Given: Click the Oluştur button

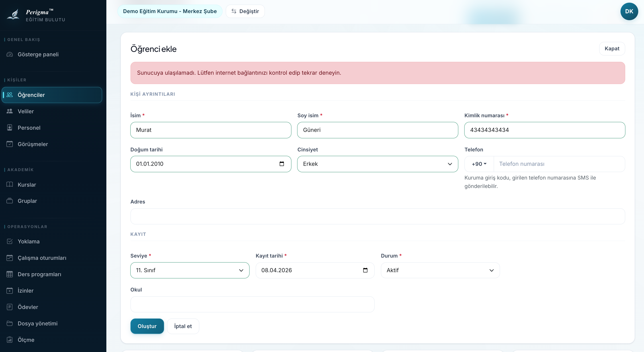Looking at the screenshot, I should click(x=147, y=326).
